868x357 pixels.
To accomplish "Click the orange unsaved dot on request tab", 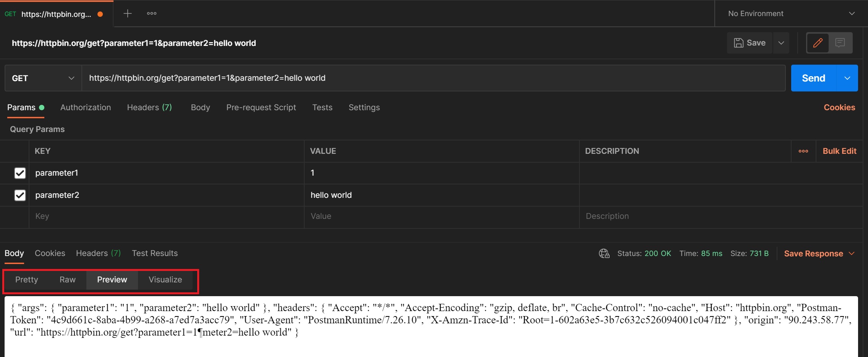I will click(100, 14).
